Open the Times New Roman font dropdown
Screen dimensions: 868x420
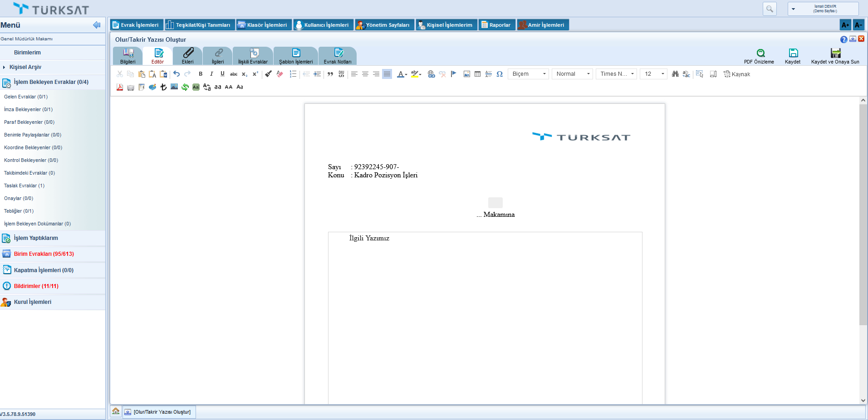(x=616, y=74)
